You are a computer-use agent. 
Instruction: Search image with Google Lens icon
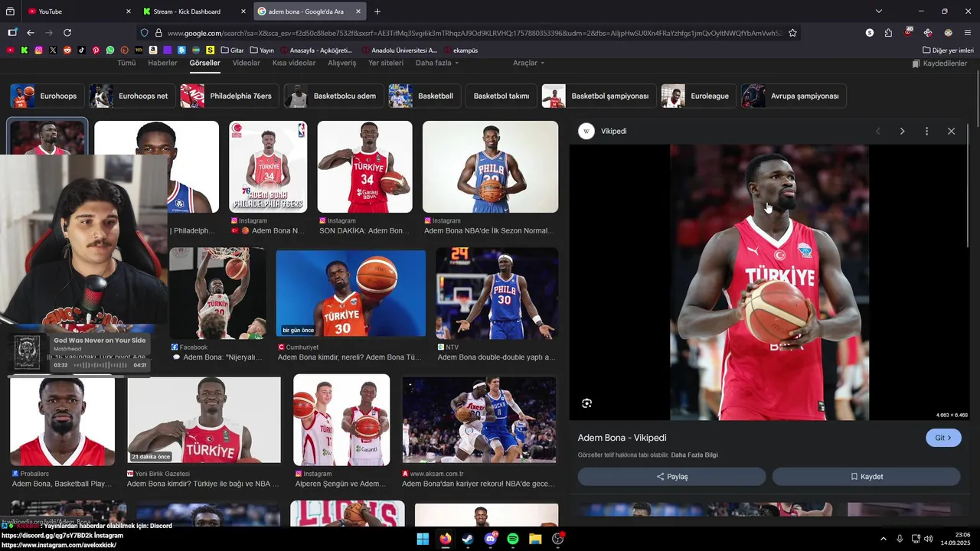tap(586, 403)
